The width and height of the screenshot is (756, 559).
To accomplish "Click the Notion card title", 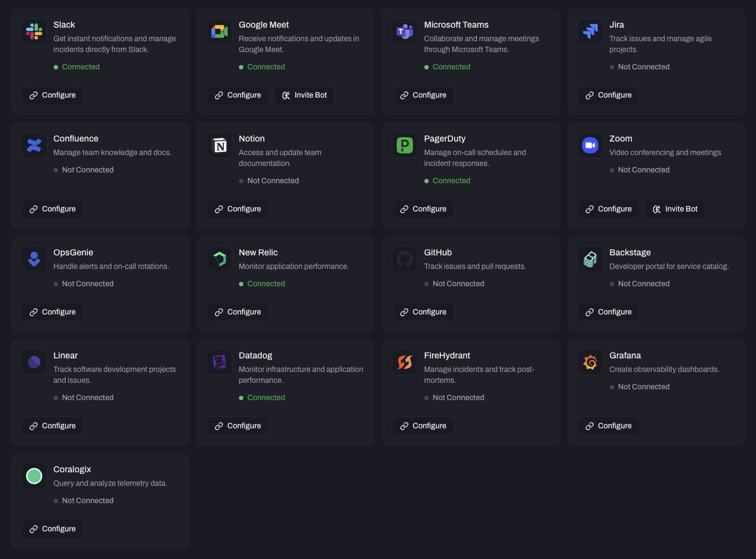I will click(252, 139).
